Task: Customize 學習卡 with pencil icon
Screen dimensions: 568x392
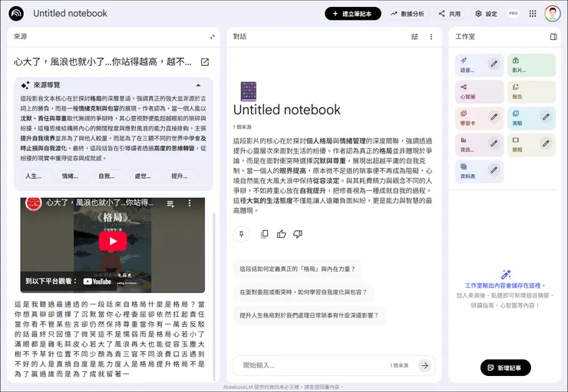Action: [494, 117]
